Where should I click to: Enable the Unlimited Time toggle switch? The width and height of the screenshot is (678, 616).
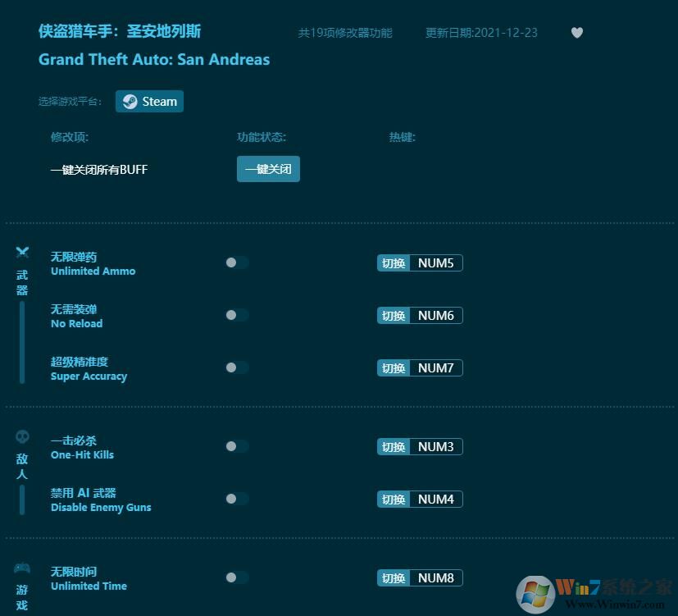tap(237, 577)
